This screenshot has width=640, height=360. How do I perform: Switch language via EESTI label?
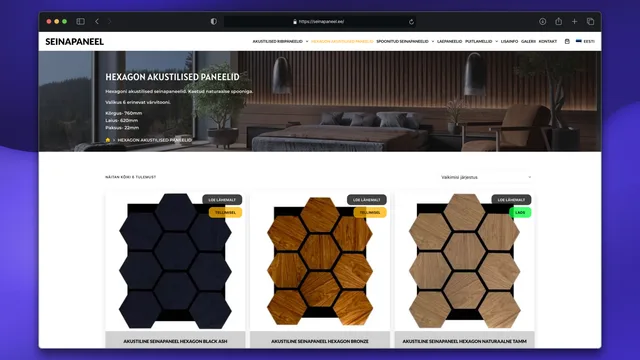[589, 41]
